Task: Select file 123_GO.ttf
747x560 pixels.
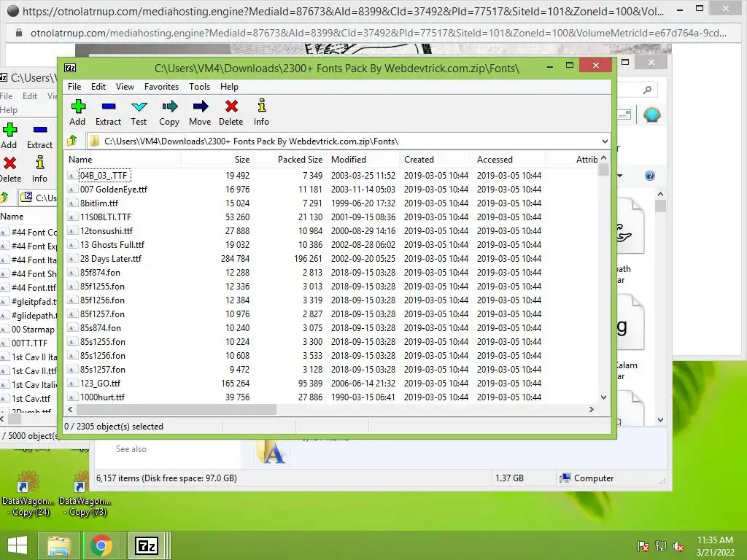Action: coord(100,383)
